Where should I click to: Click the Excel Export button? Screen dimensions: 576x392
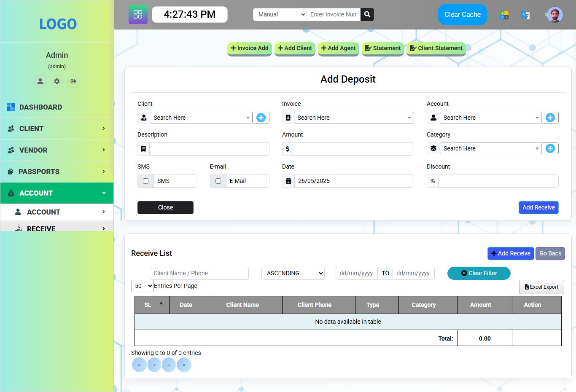[x=541, y=287]
